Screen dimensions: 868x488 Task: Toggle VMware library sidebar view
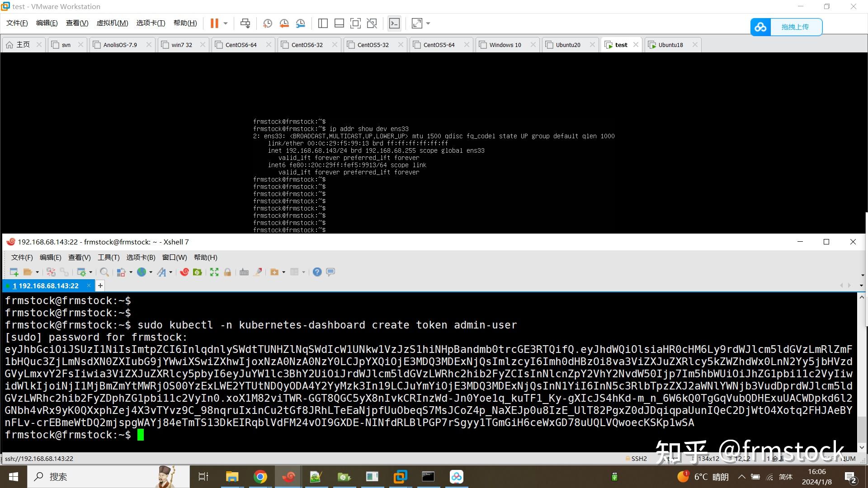(x=323, y=23)
